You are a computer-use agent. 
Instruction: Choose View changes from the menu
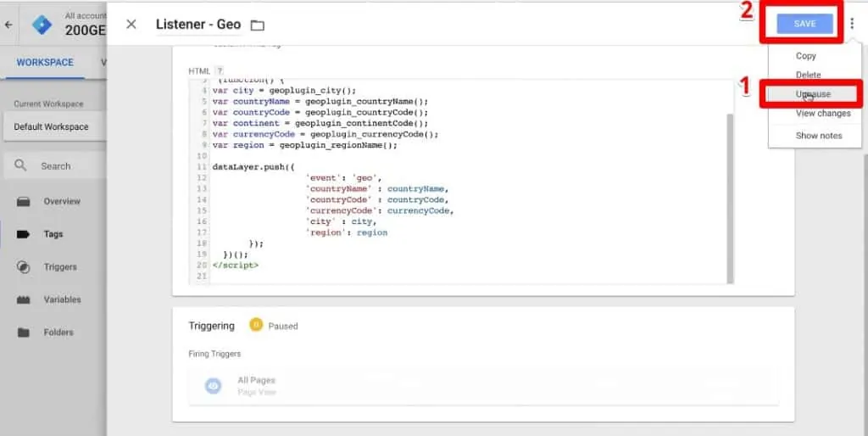(x=823, y=114)
